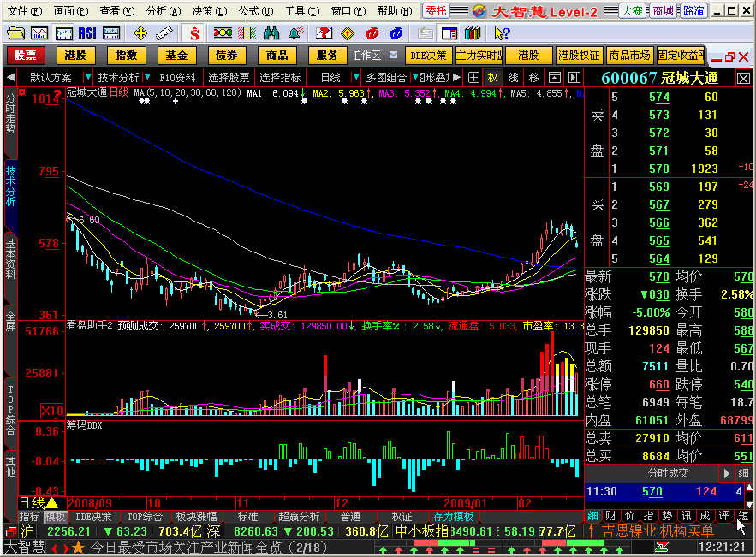Click the candlestick chart toolbar icon
This screenshot has height=557, width=756.
(63, 33)
